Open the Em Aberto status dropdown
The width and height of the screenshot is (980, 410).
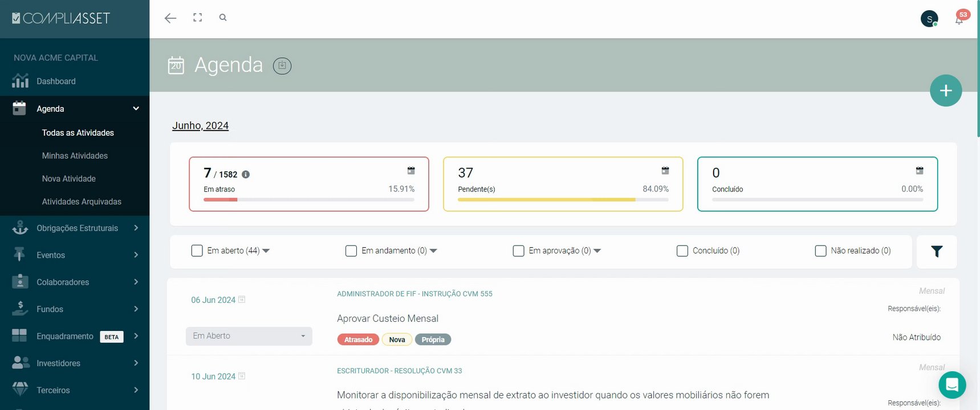[x=249, y=336]
